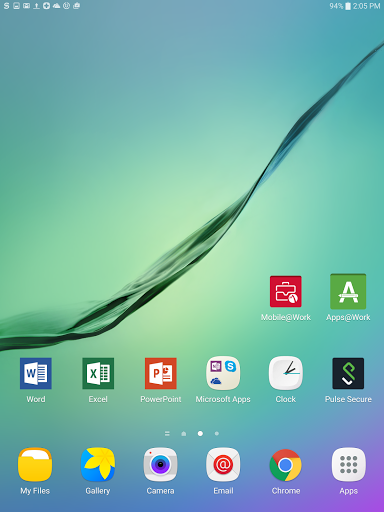Launch Chrome browser

point(286,465)
